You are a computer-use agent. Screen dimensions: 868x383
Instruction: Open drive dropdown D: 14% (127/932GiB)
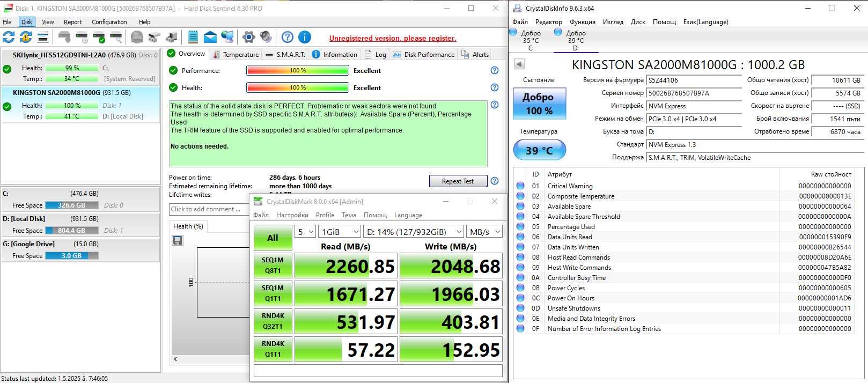pos(413,232)
